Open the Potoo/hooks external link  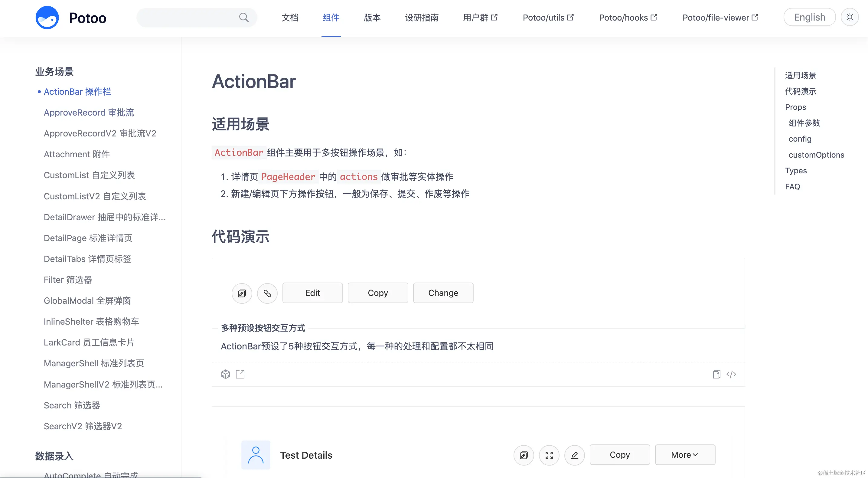coord(628,18)
